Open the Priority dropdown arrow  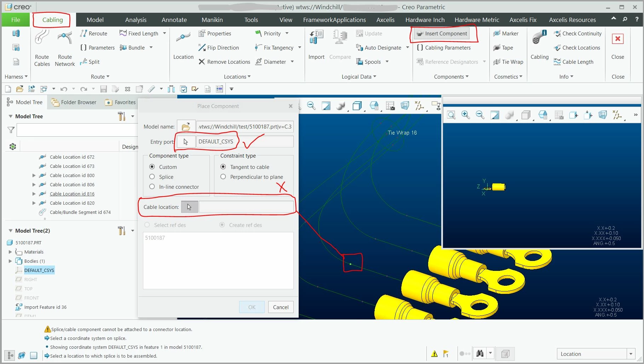click(287, 33)
